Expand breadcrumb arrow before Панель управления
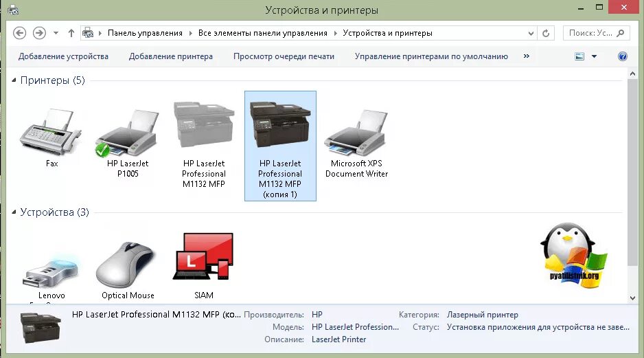The width and height of the screenshot is (644, 358). (x=100, y=33)
